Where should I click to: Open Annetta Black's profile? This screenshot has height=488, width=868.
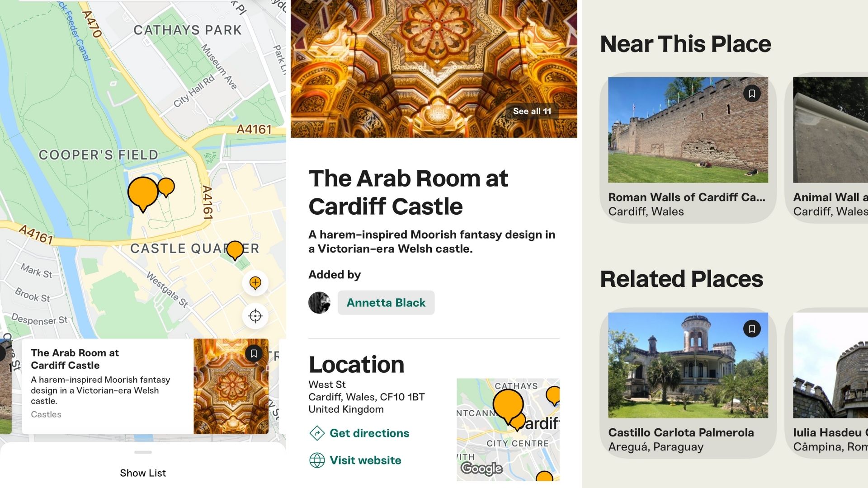tap(386, 303)
